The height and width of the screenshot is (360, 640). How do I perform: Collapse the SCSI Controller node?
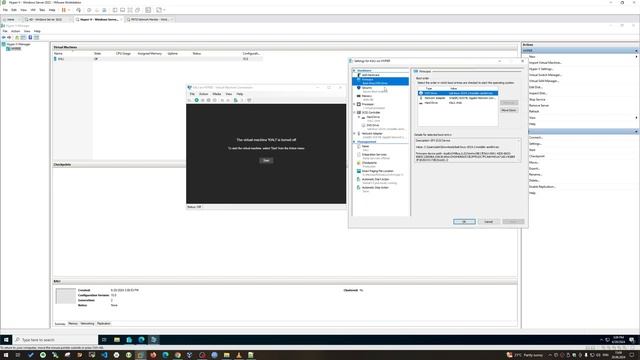pyautogui.click(x=354, y=112)
